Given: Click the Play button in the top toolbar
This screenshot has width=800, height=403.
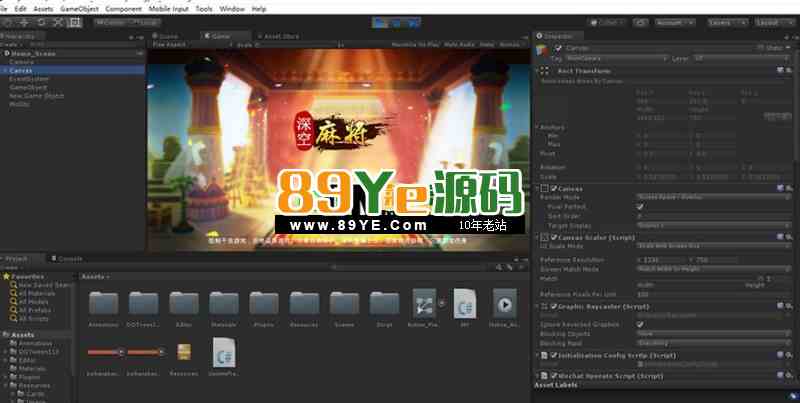Looking at the screenshot, I should [380, 22].
